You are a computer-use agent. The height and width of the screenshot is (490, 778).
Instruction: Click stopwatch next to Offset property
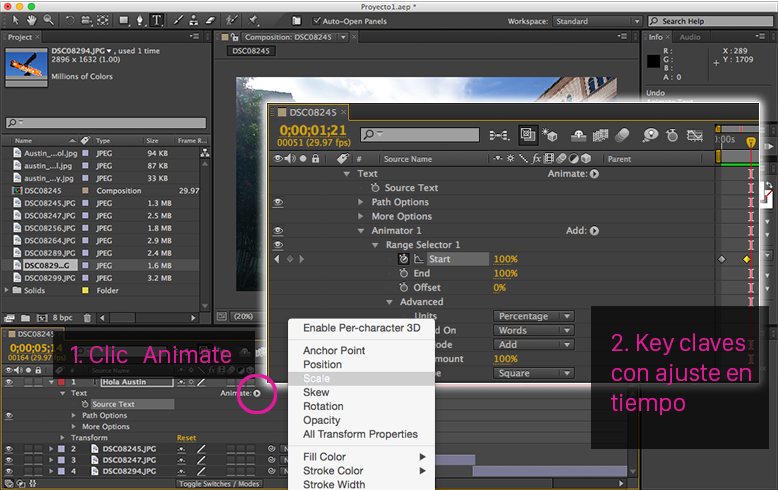point(403,288)
